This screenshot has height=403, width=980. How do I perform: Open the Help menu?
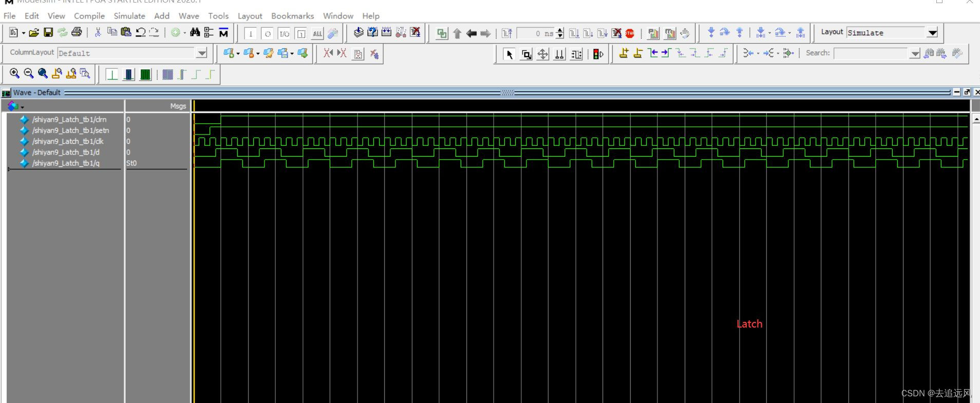point(371,16)
